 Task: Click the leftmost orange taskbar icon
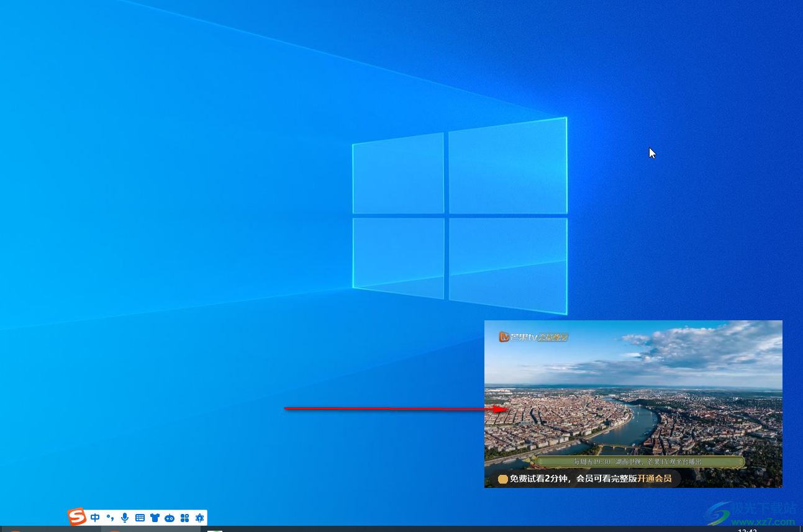click(x=16, y=530)
